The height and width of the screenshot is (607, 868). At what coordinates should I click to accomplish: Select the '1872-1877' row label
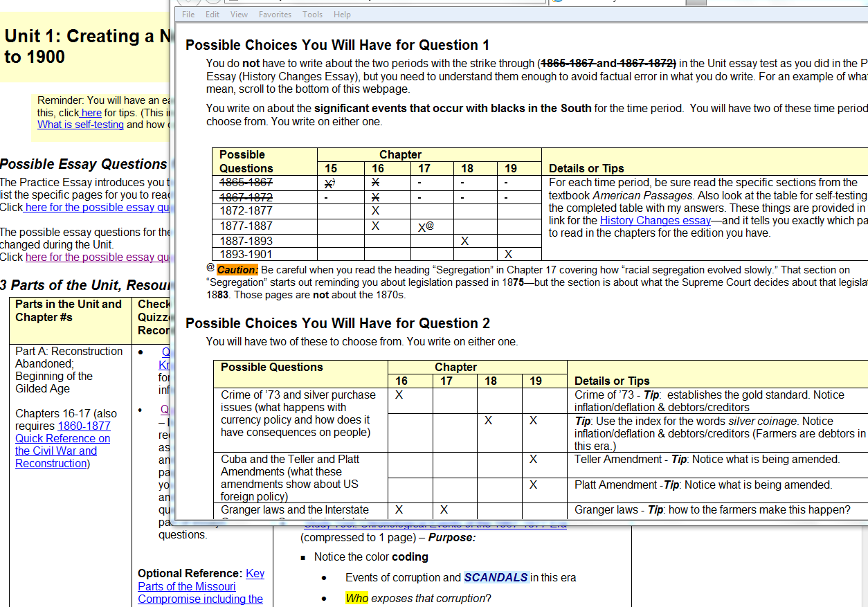tap(246, 211)
